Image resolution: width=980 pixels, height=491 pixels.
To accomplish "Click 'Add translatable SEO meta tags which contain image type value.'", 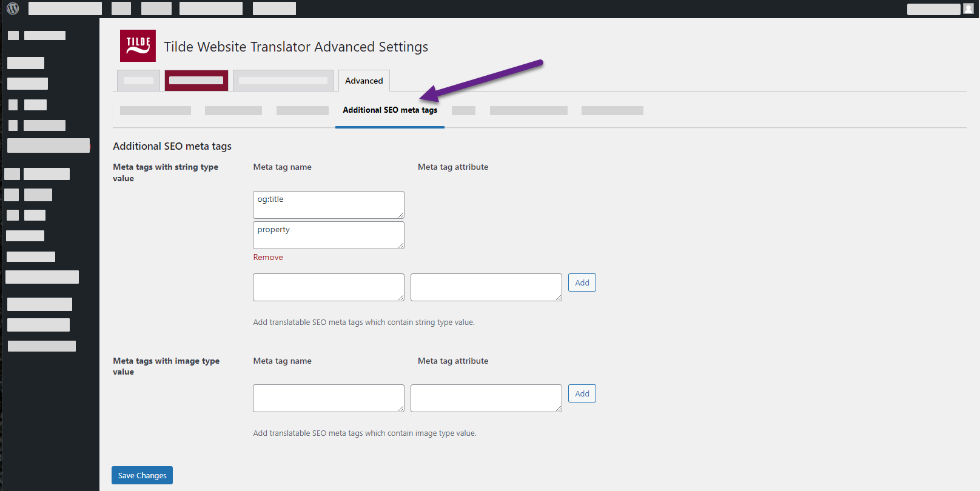I will pyautogui.click(x=364, y=433).
